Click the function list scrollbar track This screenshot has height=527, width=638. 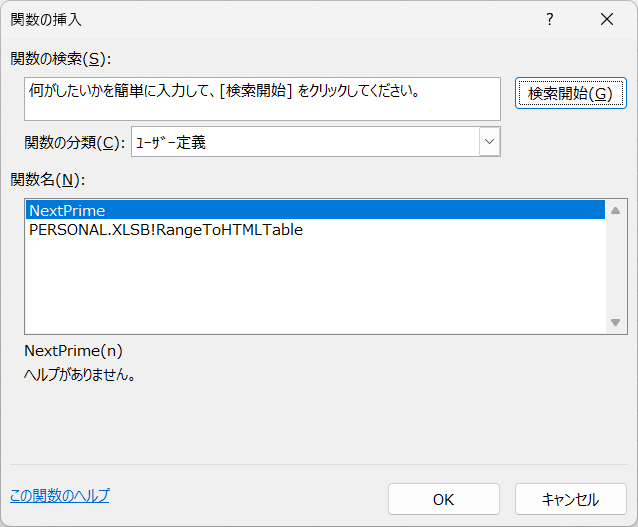tap(616, 267)
